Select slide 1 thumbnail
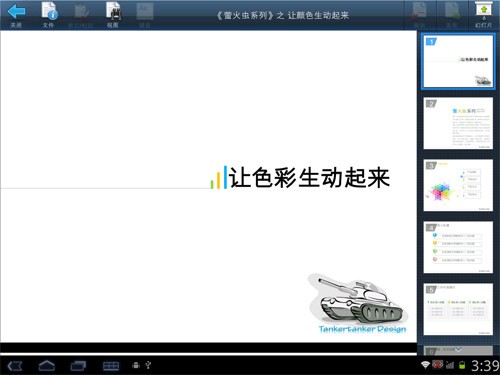Image resolution: width=500 pixels, height=375 pixels. pos(458,61)
